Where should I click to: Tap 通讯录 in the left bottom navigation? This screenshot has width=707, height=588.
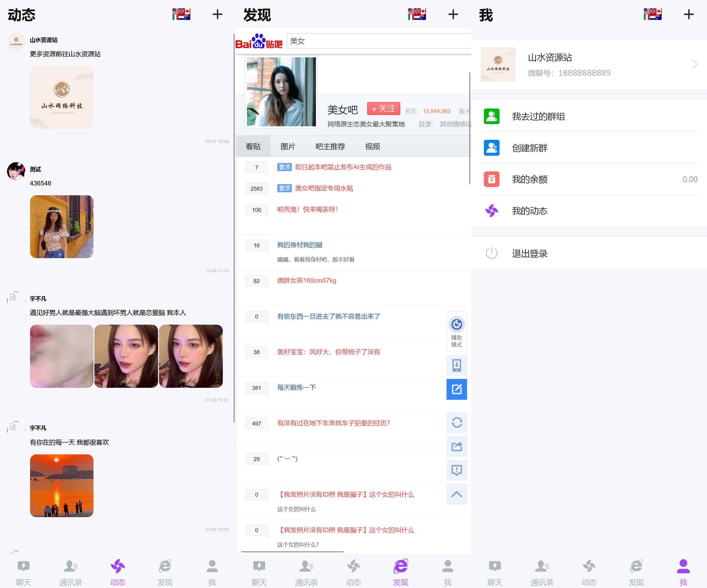(x=70, y=572)
